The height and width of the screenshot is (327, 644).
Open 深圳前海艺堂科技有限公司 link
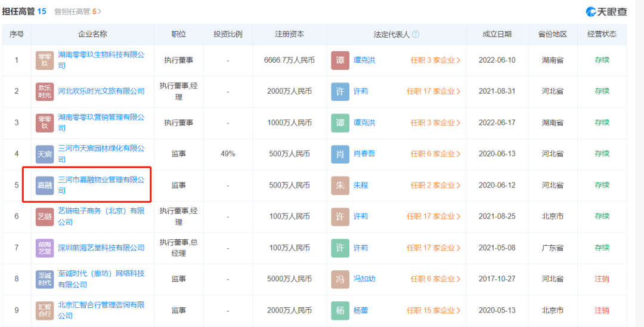coord(101,248)
